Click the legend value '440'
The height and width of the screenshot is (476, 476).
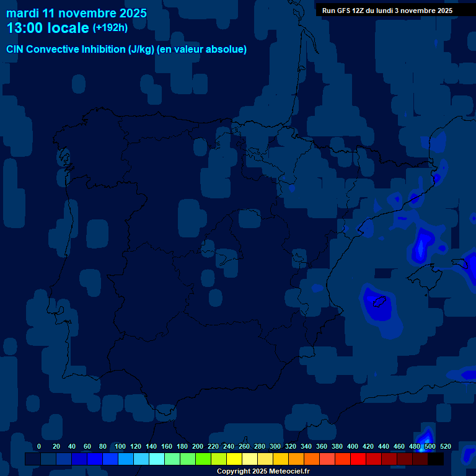(384, 446)
